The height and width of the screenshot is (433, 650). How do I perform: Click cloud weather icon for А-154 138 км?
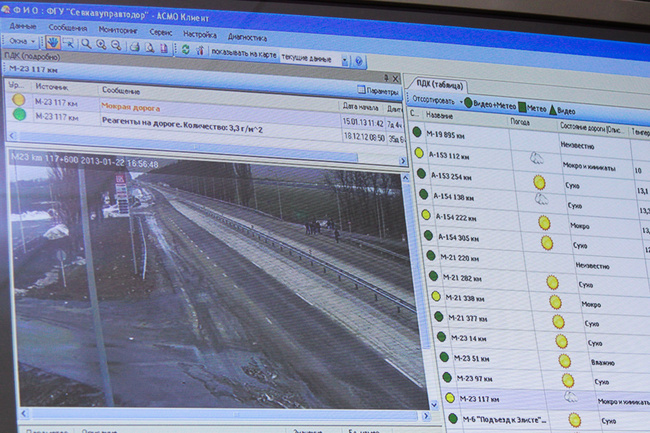(x=541, y=199)
